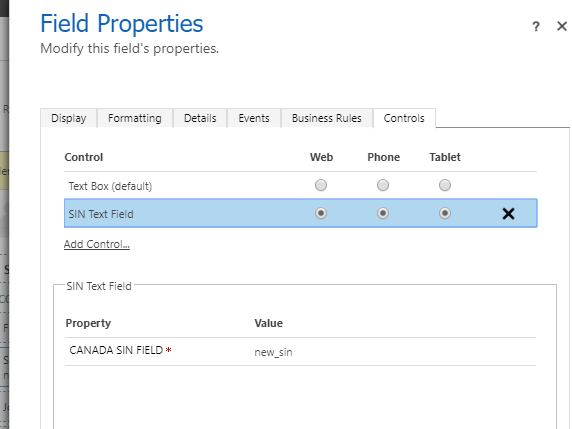This screenshot has width=572, height=429.
Task: Select Phone radio for Text Box (default)
Action: 383,185
